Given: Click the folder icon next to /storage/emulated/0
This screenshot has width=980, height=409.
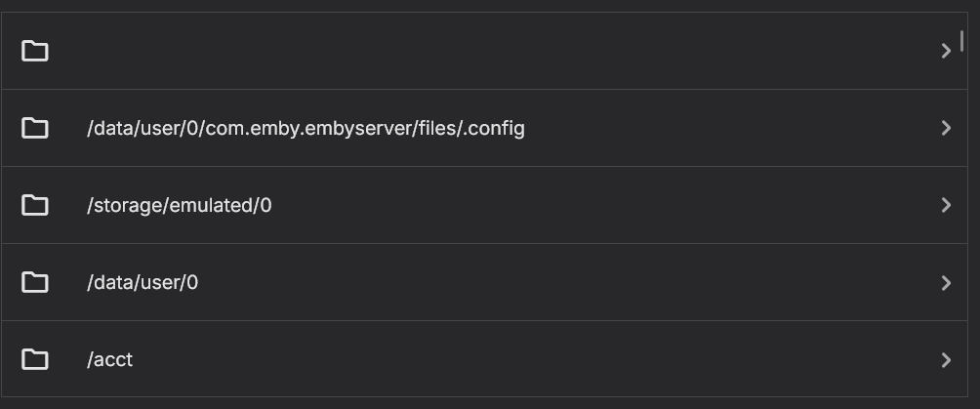Looking at the screenshot, I should click(35, 205).
